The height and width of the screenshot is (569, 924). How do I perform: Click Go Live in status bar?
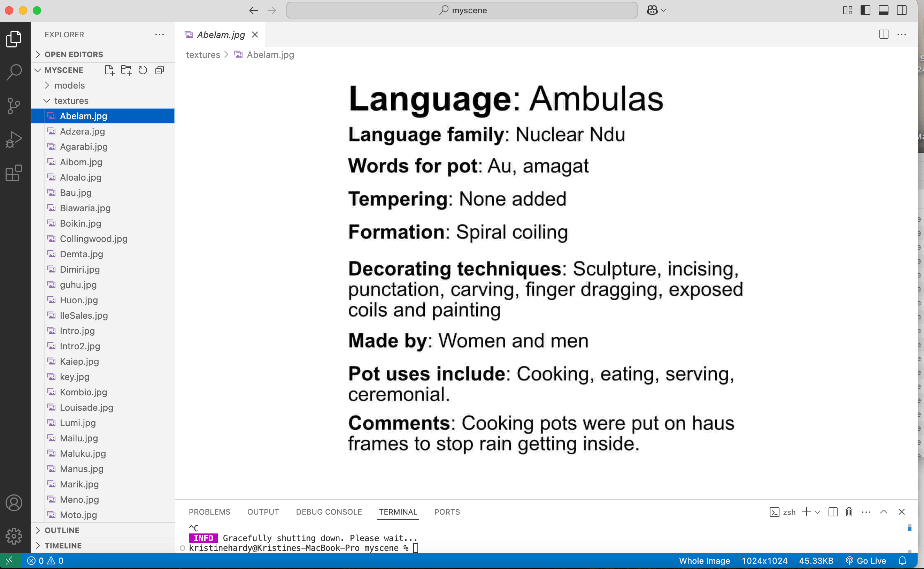866,561
